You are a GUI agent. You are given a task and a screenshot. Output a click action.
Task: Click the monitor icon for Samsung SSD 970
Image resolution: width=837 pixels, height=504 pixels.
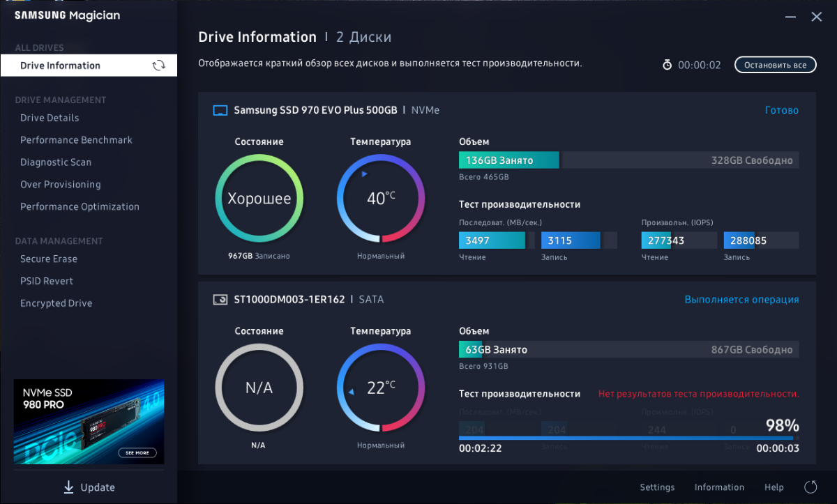pos(220,110)
